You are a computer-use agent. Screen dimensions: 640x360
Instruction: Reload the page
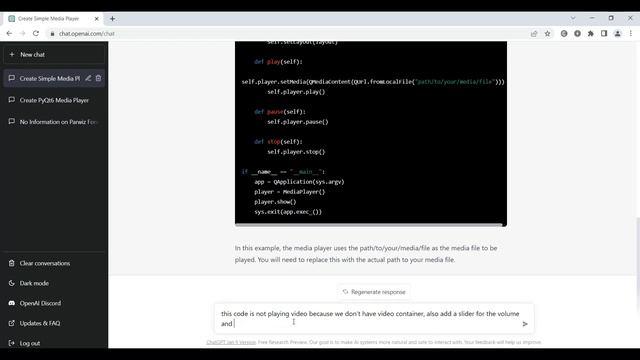click(36, 33)
